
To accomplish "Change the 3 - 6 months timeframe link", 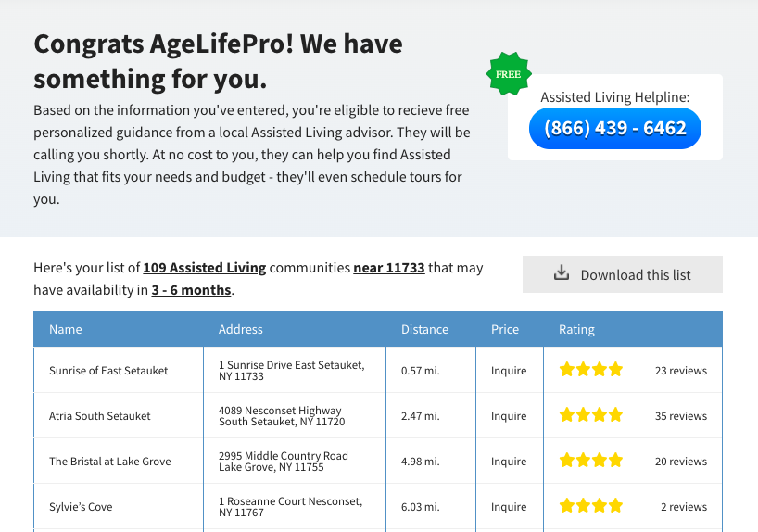I will [191, 290].
